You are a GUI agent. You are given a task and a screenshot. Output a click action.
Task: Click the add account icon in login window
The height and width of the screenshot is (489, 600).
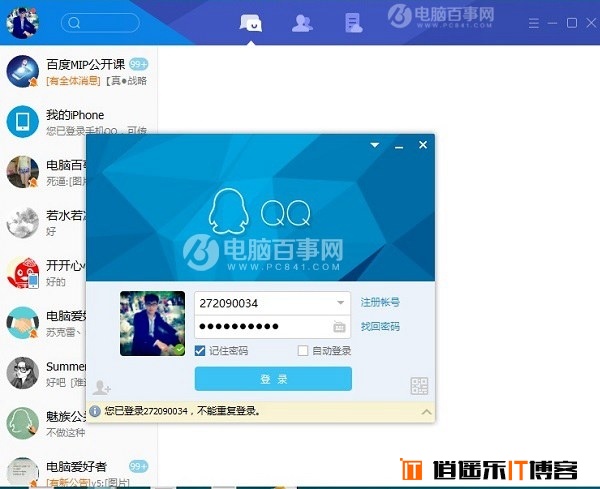coord(101,387)
